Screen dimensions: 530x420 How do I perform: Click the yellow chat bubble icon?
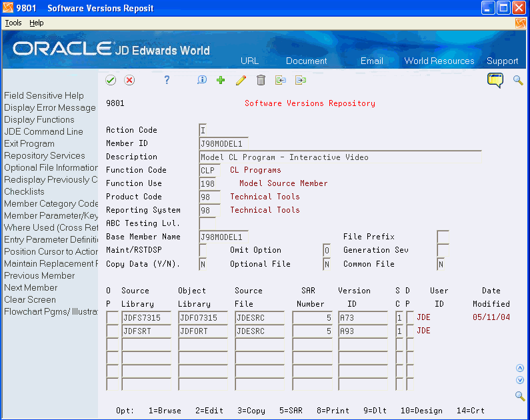(495, 81)
